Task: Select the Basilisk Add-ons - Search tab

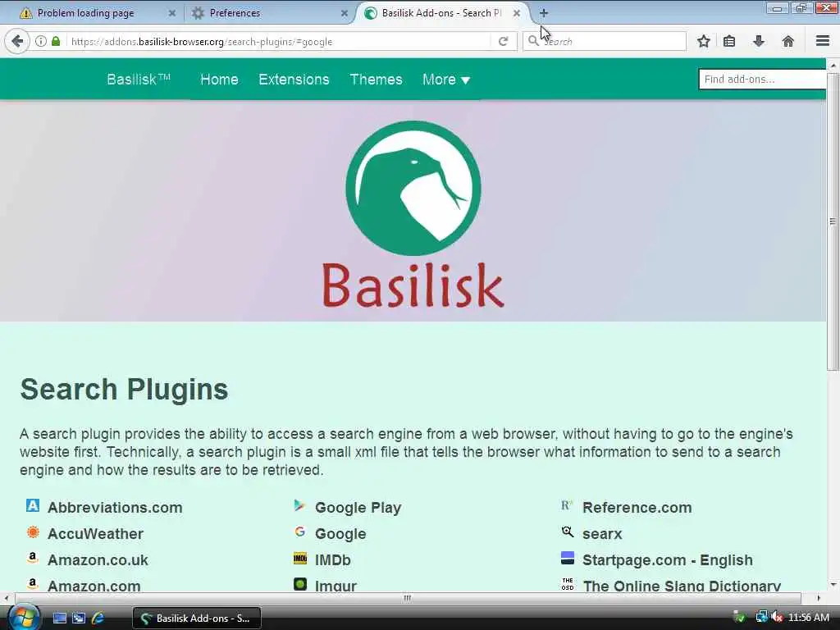Action: 441,13
